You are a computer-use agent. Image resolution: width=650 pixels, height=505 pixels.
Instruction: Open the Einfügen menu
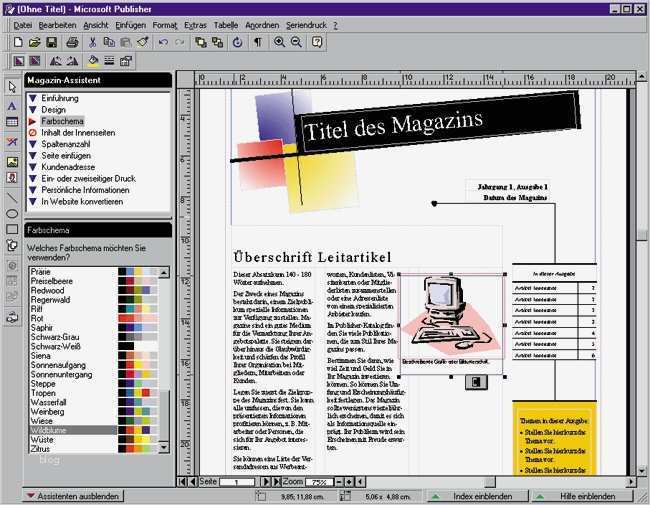point(130,23)
